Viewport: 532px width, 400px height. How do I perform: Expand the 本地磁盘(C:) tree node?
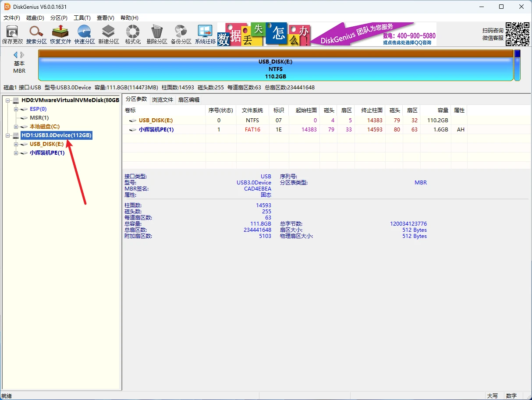[x=16, y=127]
